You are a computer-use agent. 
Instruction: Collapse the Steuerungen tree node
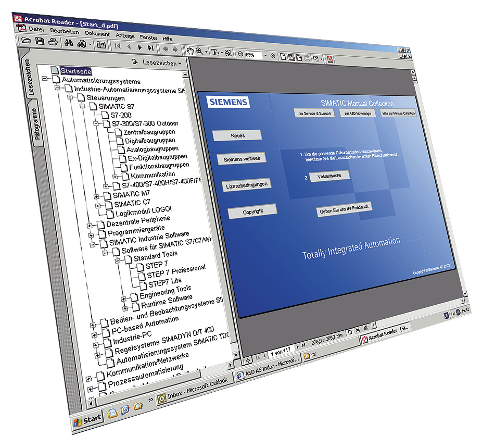coord(70,97)
